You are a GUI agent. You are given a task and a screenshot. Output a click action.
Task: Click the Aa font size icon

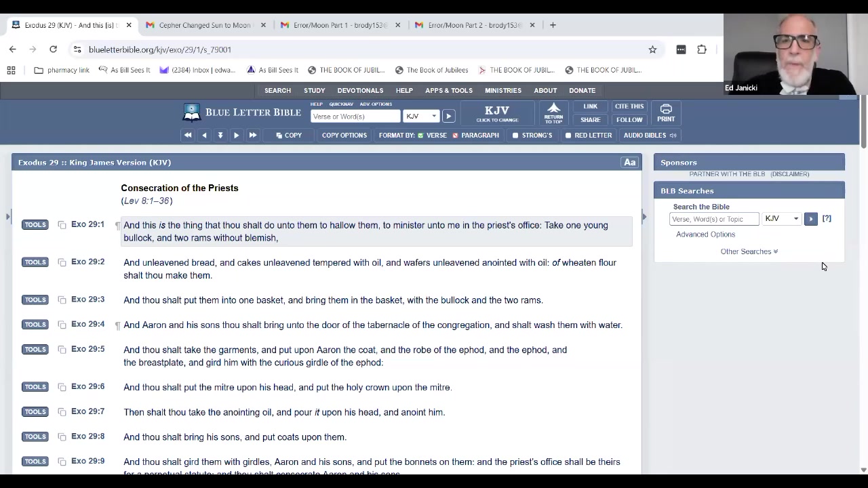click(629, 163)
